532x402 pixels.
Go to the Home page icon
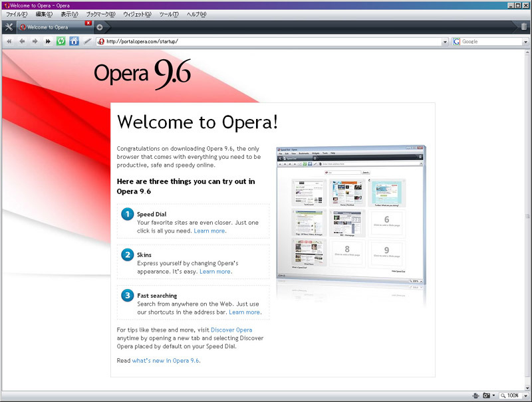click(x=74, y=41)
